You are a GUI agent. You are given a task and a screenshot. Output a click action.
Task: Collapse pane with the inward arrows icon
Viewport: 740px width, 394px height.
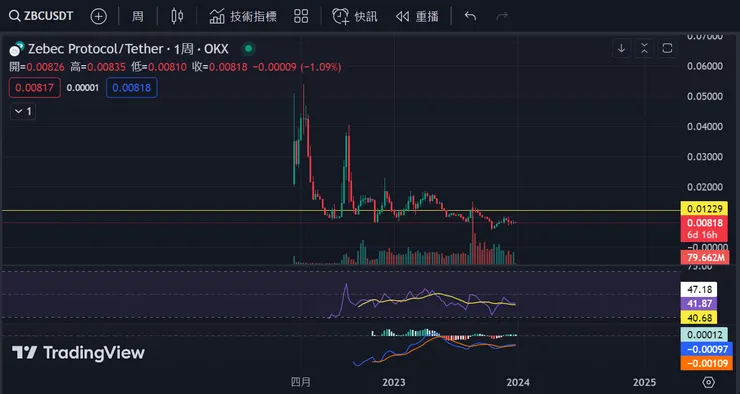click(644, 48)
